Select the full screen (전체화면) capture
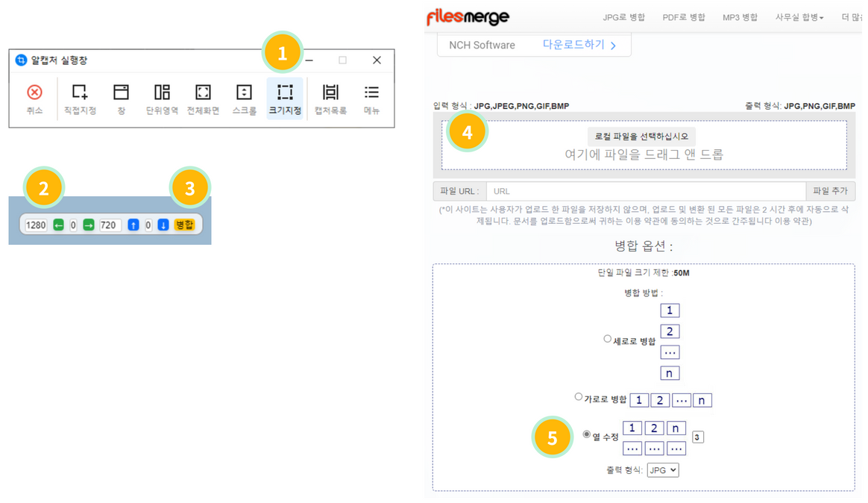 (203, 93)
